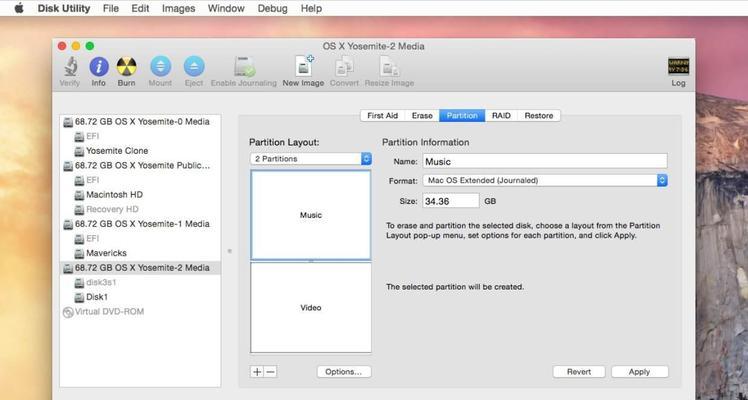Click the Revert button
Image resolution: width=748 pixels, height=400 pixels.
click(579, 372)
